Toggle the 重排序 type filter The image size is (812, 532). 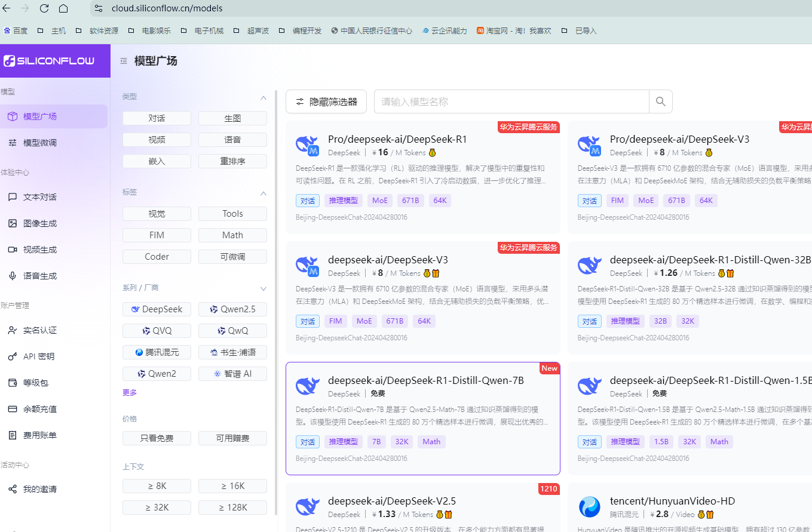coord(232,161)
